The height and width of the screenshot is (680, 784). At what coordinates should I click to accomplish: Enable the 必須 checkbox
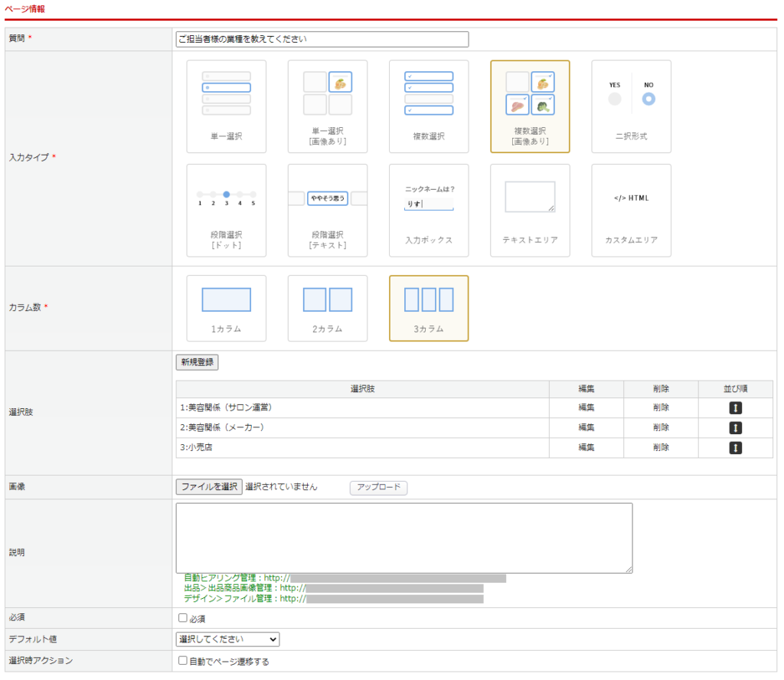click(183, 618)
